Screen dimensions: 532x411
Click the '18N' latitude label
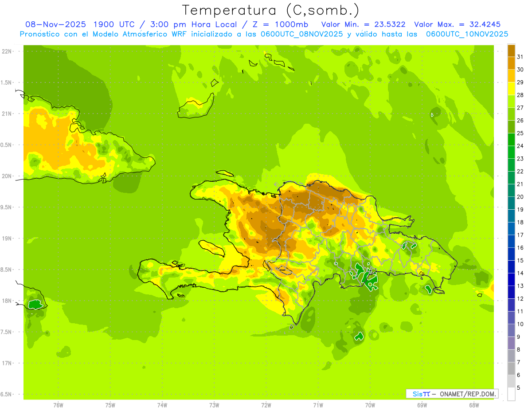(x=7, y=301)
